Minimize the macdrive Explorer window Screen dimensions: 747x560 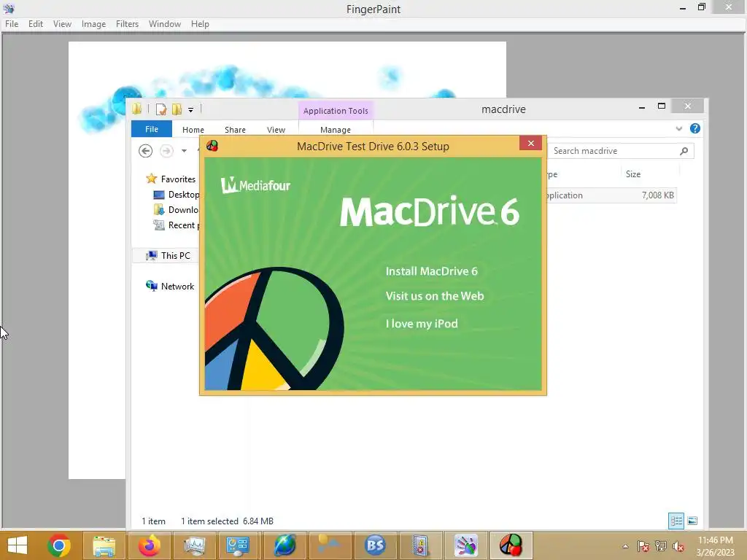click(642, 106)
